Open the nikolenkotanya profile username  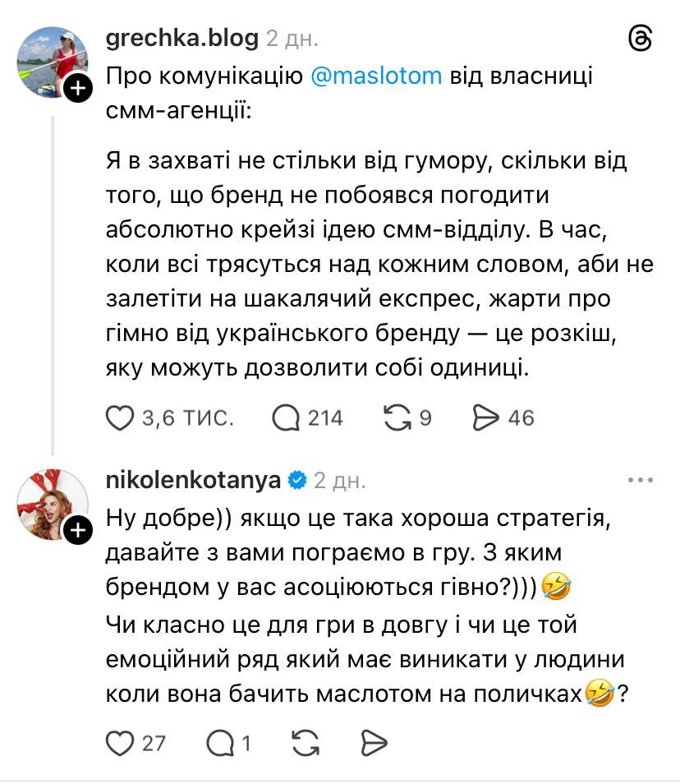tap(194, 480)
